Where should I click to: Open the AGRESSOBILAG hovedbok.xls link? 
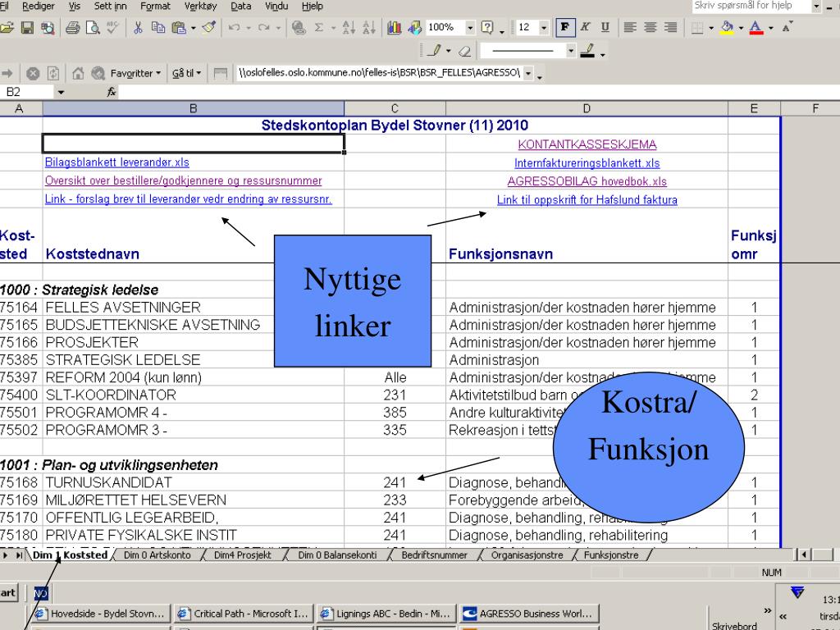tap(587, 181)
